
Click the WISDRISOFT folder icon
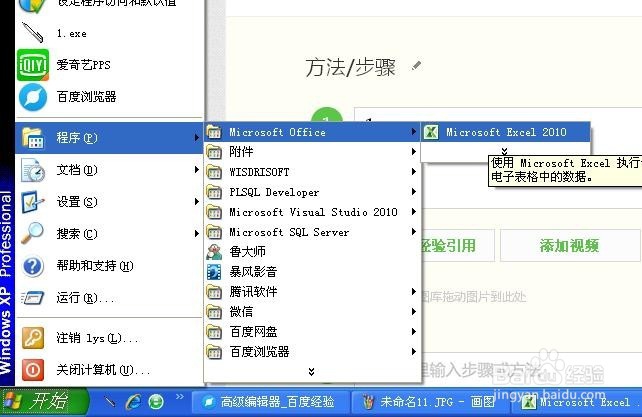[214, 172]
